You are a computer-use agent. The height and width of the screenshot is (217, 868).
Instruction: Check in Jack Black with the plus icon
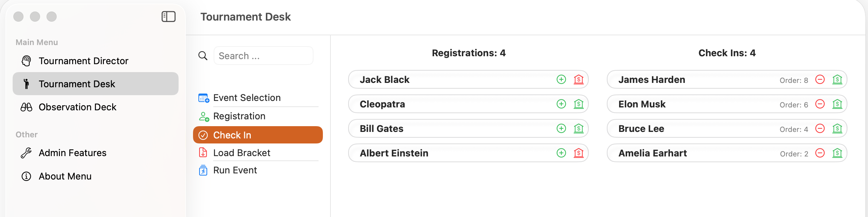click(x=561, y=79)
